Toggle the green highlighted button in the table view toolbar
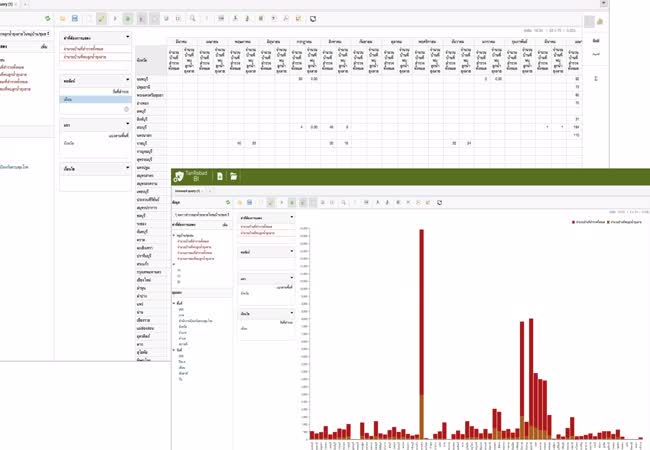Screen dimensions: 650x450 coord(127,18)
